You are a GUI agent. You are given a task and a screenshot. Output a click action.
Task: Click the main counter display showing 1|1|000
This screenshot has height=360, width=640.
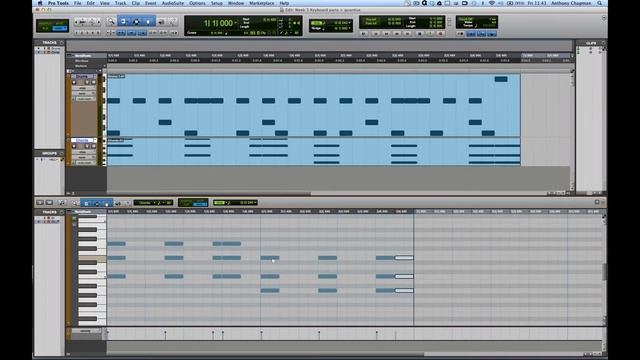219,23
